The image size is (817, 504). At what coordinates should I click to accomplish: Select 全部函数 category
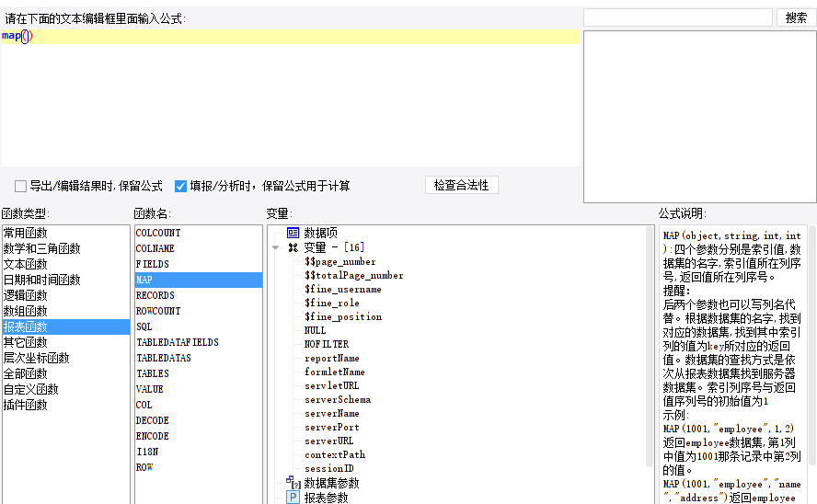click(65, 373)
